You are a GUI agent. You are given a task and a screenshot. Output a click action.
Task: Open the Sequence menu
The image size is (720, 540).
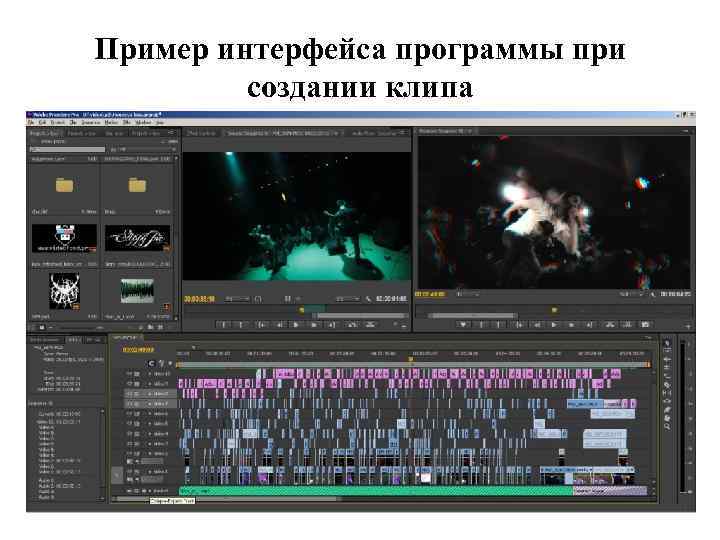click(x=91, y=123)
